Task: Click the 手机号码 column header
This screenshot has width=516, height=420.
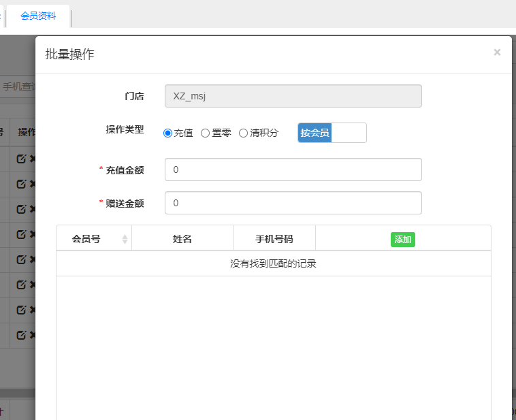Action: 274,239
